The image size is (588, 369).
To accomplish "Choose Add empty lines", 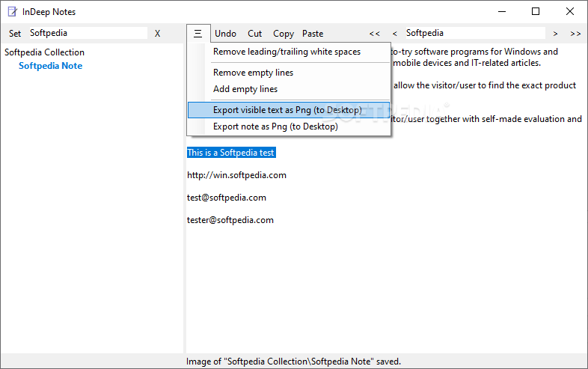I will [x=289, y=89].
